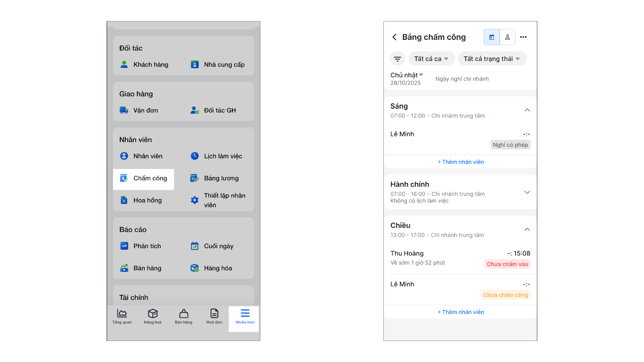Select the Nhà cung cấp label
This screenshot has height=362, width=644.
pos(224,64)
